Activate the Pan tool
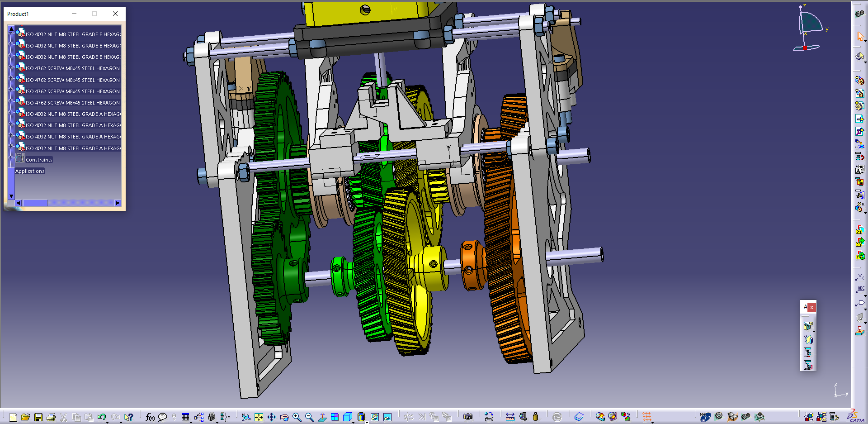The height and width of the screenshot is (424, 868). coord(271,417)
